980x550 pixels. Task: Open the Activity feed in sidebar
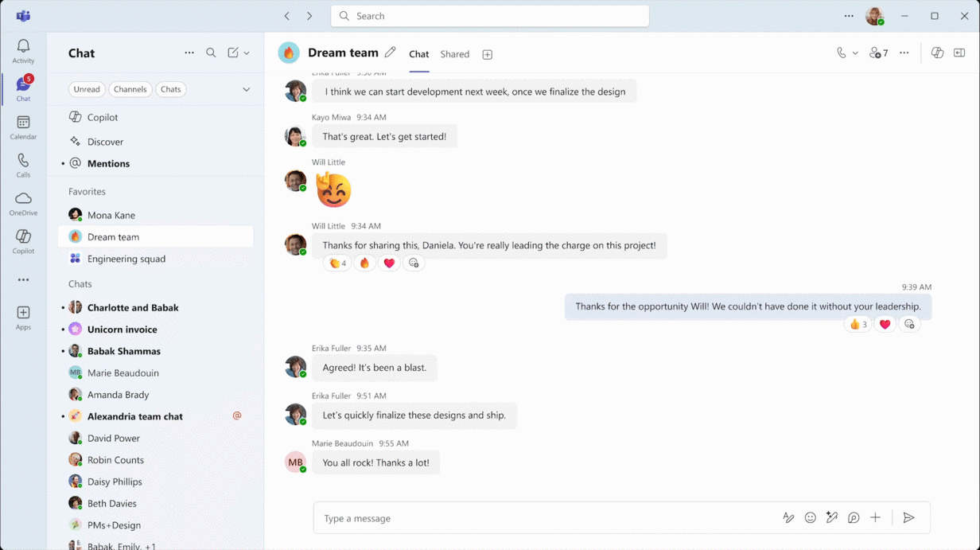coord(23,51)
